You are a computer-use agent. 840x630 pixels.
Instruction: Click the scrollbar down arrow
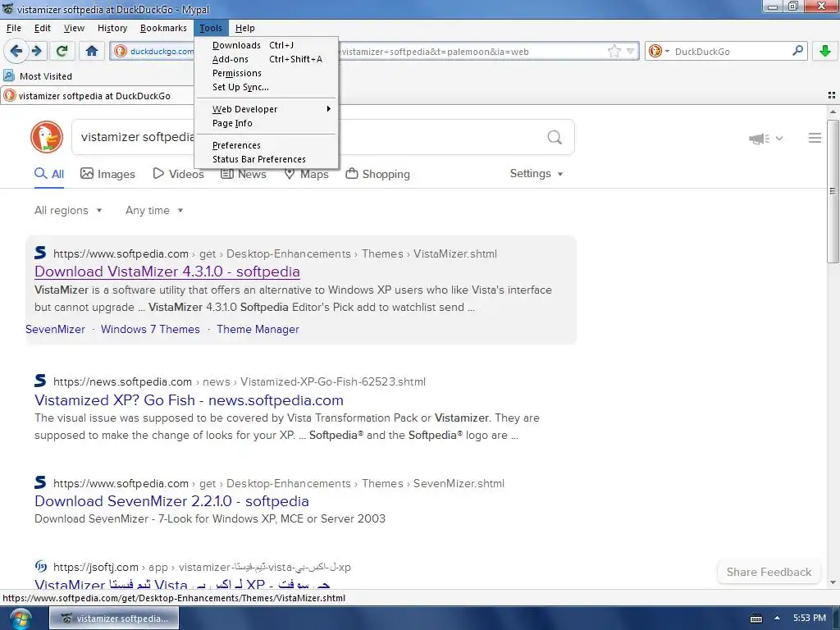tap(833, 582)
